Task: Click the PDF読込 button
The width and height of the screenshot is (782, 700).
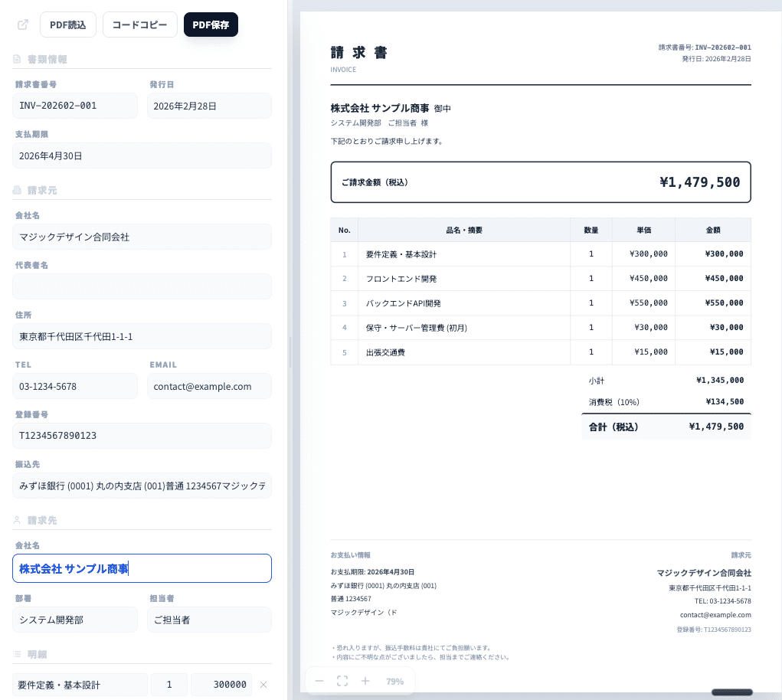Action: click(68, 25)
